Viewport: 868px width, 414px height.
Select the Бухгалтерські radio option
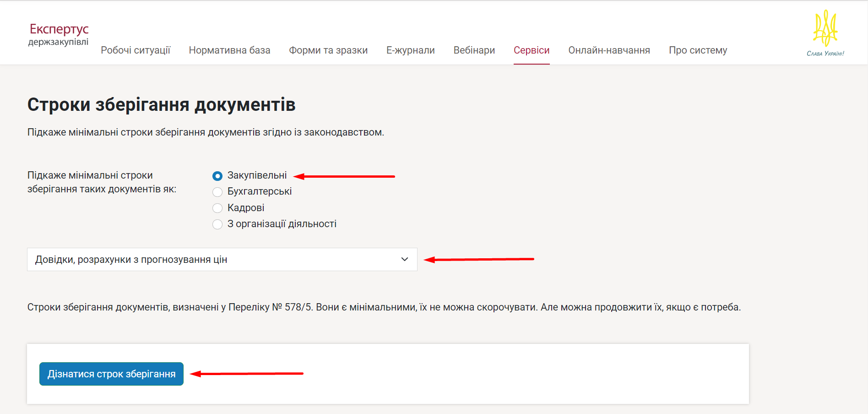[x=217, y=192]
